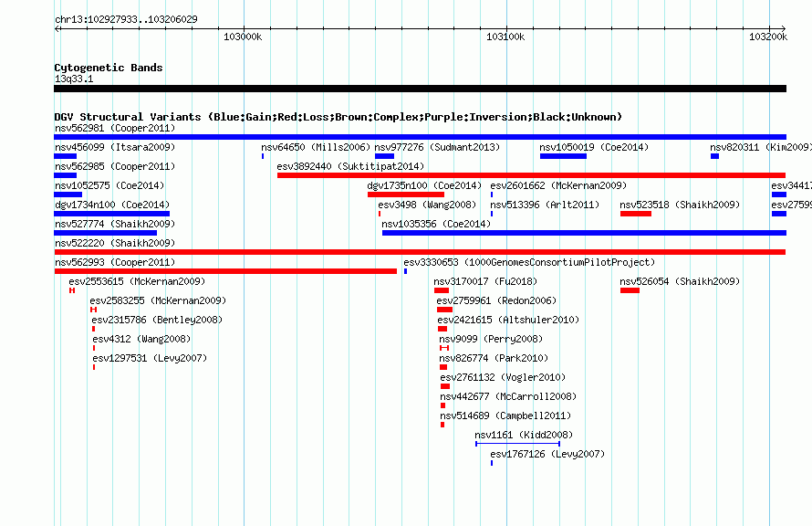Click nsv1035356 (Coe2014) label
The width and height of the screenshot is (812, 526).
435,224
